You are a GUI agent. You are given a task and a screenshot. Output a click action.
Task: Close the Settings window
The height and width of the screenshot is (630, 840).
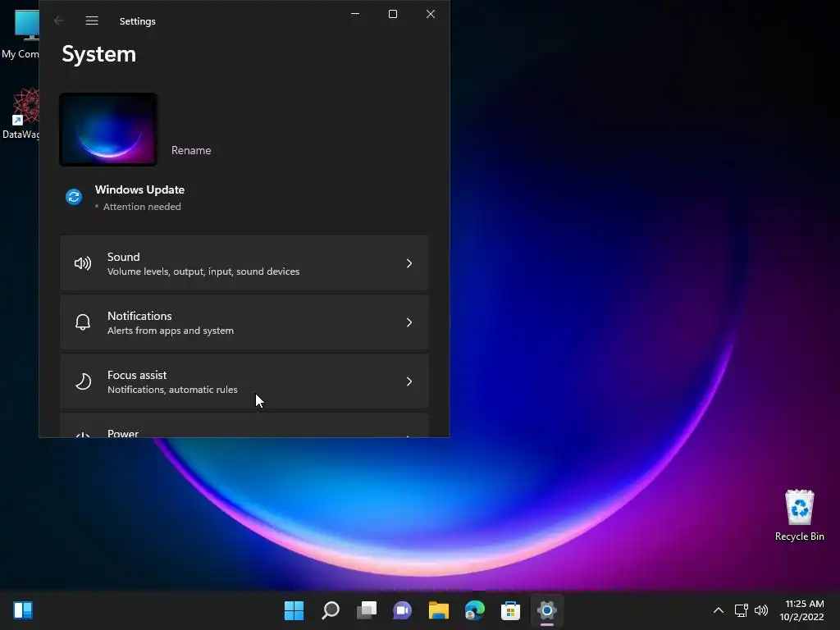431,14
